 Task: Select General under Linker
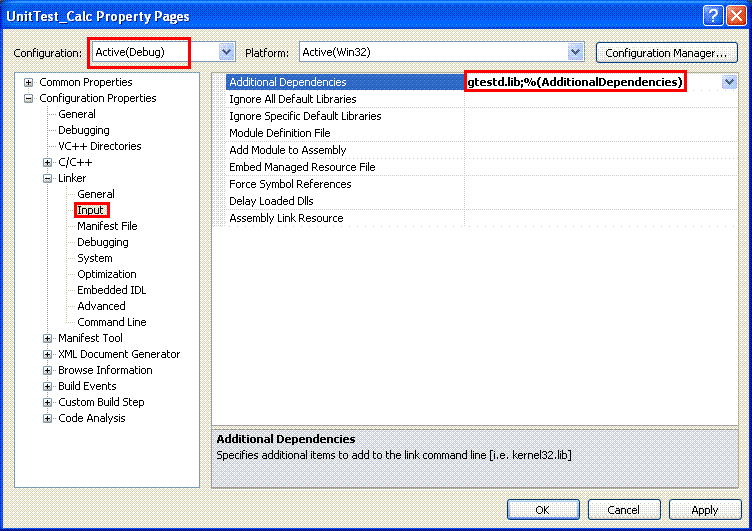(x=96, y=194)
